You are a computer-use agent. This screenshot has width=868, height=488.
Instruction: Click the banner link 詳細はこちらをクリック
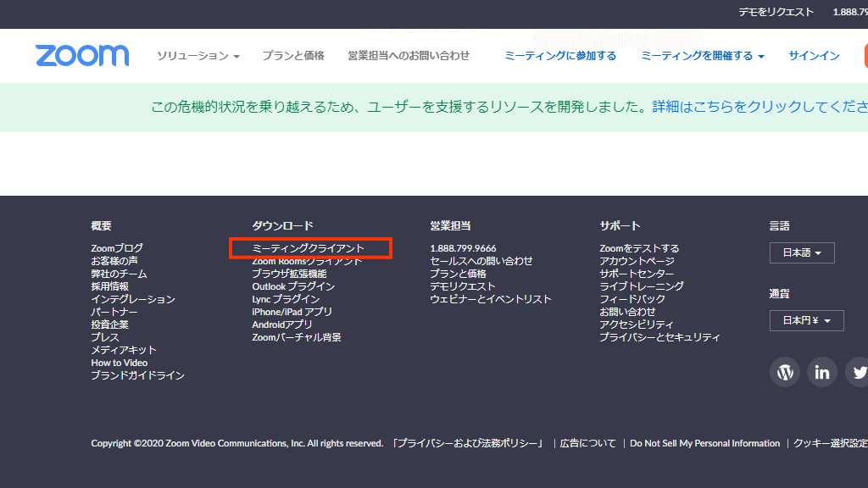point(759,107)
